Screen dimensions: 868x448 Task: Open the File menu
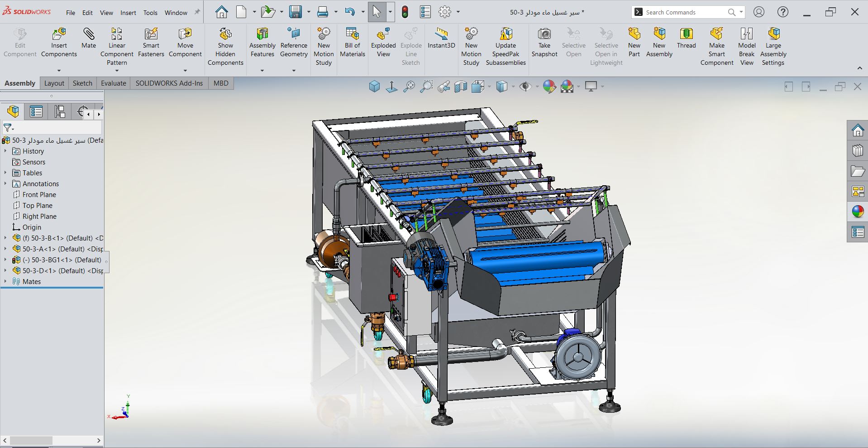[71, 13]
